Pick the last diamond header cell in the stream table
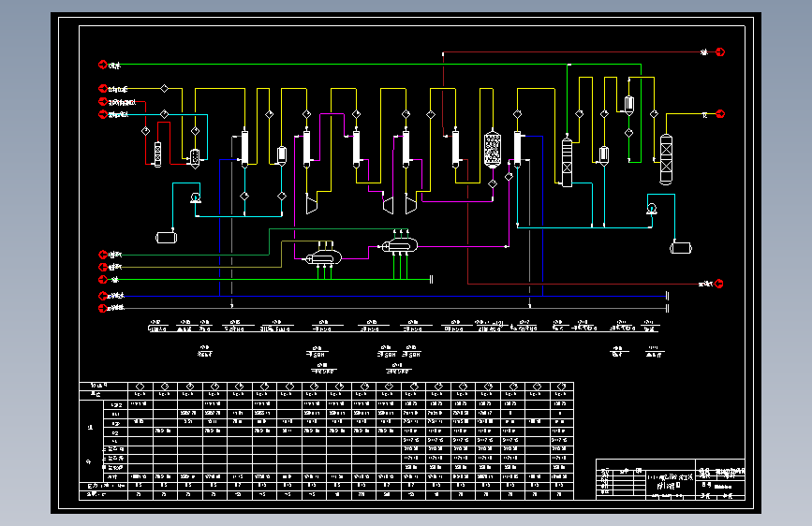The image size is (812, 526). point(561,387)
